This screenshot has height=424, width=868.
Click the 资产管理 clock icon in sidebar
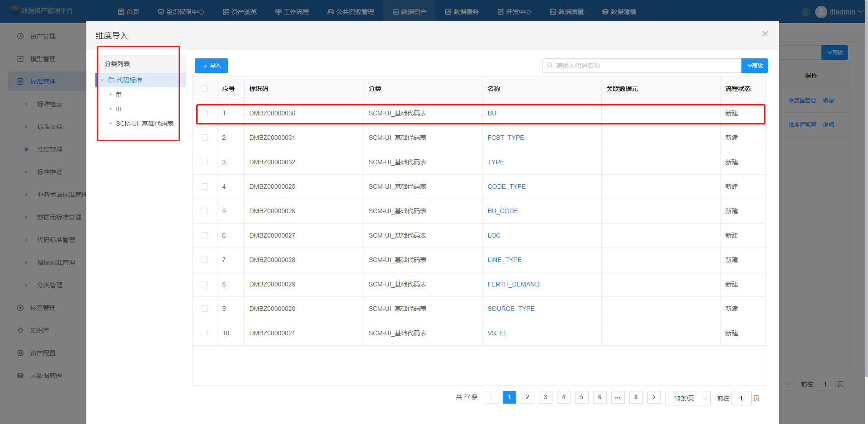click(20, 36)
